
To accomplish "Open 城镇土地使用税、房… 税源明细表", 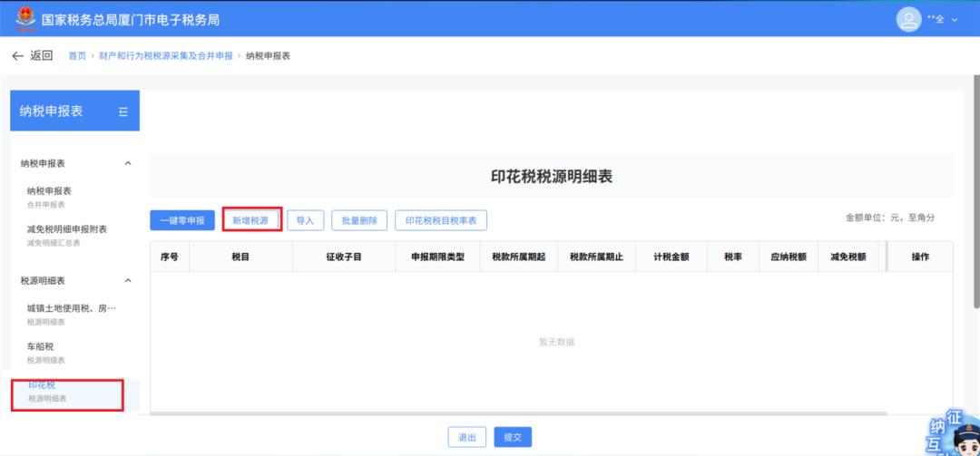I will 75,315.
